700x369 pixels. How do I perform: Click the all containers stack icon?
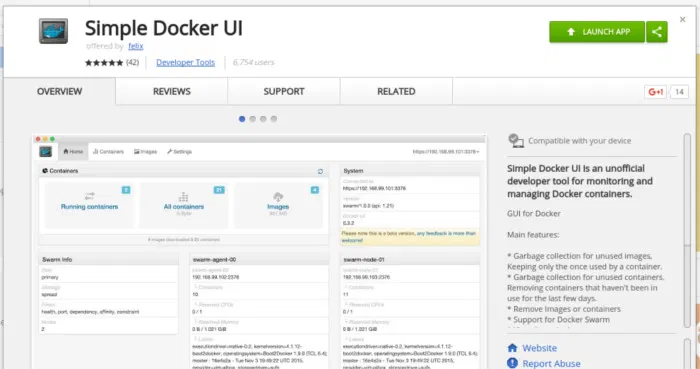(183, 197)
